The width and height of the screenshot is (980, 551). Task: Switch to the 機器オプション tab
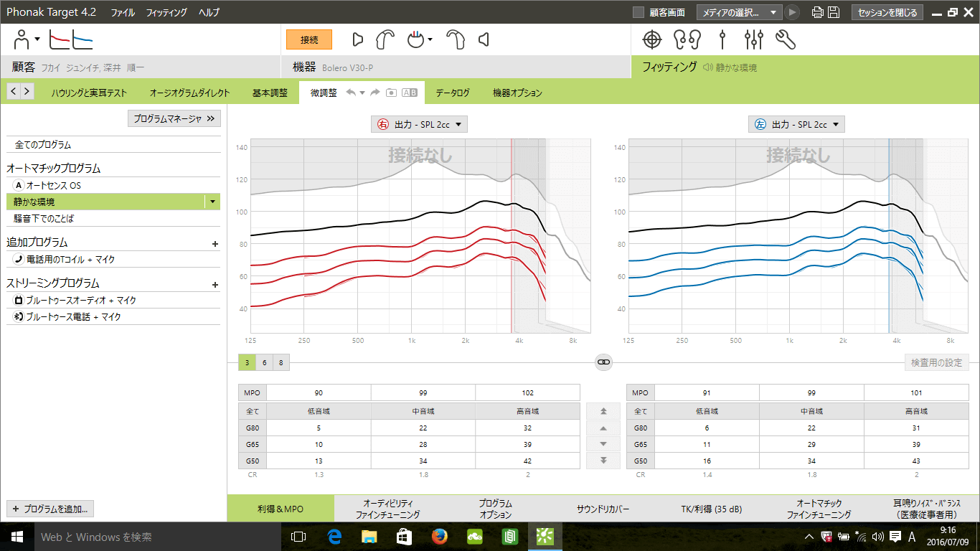point(517,93)
